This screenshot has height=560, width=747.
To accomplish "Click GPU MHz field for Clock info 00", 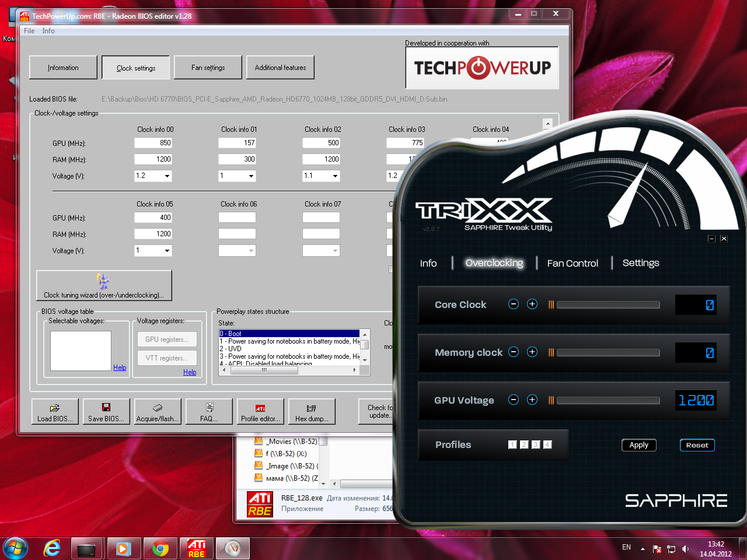I will click(153, 143).
